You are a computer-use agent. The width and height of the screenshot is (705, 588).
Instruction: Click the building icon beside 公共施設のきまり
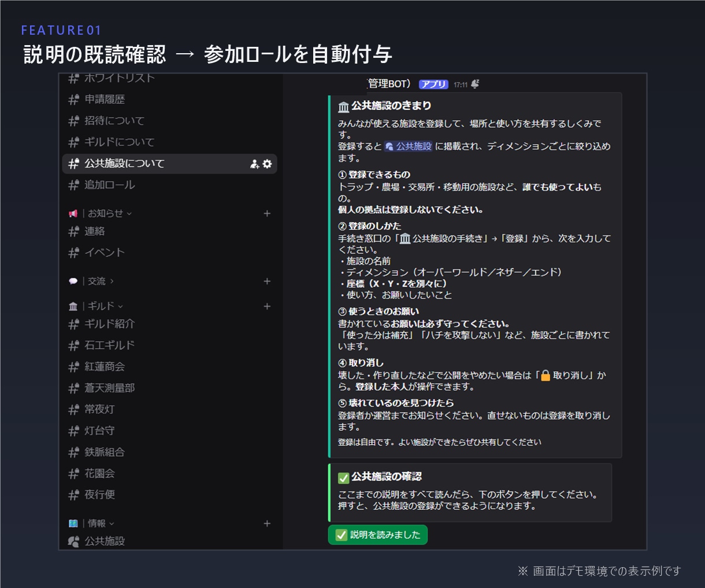point(343,107)
